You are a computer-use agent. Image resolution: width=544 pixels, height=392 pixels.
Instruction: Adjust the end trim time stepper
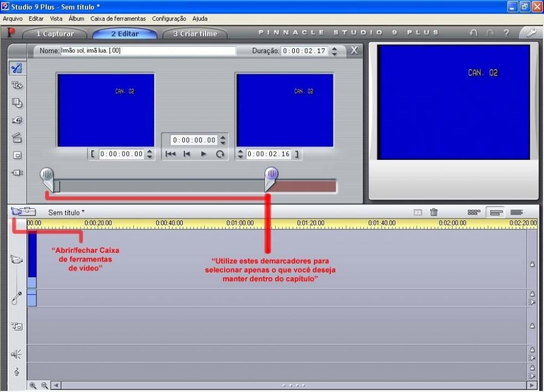coord(240,154)
